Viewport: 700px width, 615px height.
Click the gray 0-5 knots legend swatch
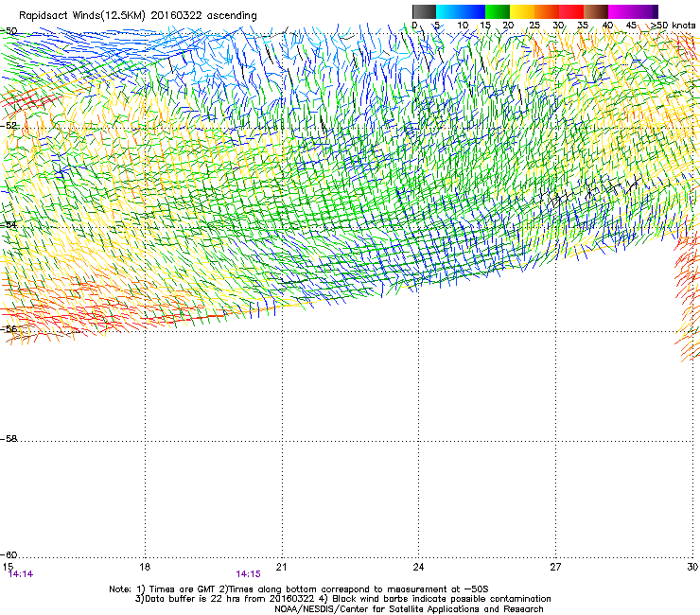[424, 11]
